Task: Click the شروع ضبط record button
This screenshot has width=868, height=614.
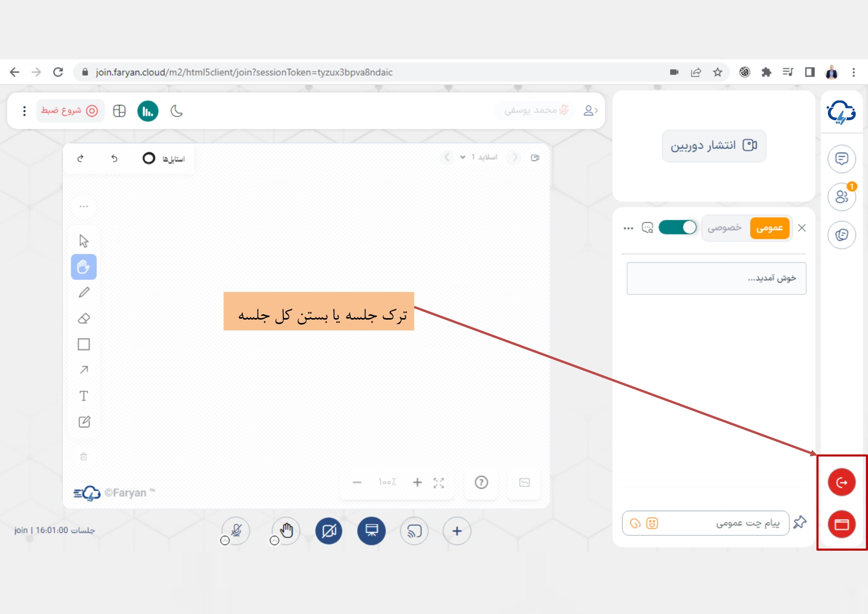Action: point(70,111)
